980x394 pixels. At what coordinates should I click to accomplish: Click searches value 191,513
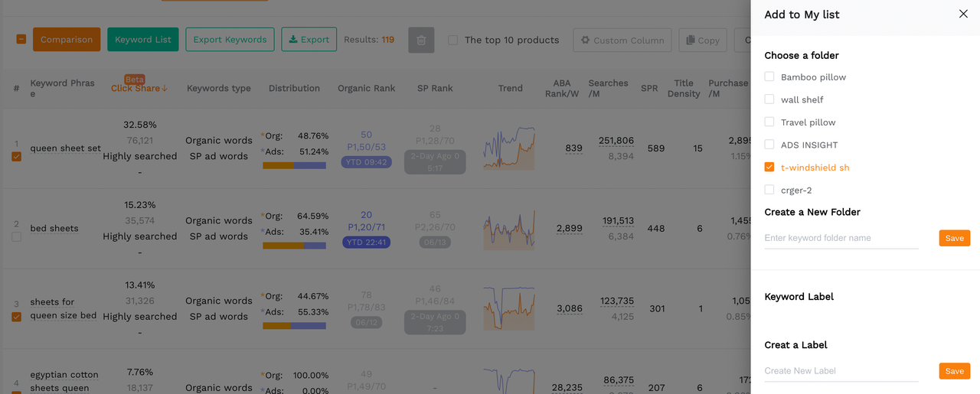click(618, 221)
